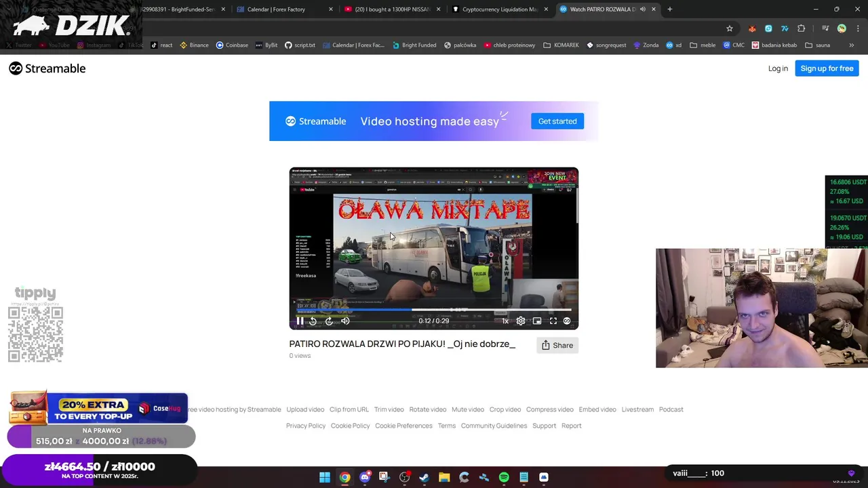Seek on the video progress bar

[x=433, y=310]
